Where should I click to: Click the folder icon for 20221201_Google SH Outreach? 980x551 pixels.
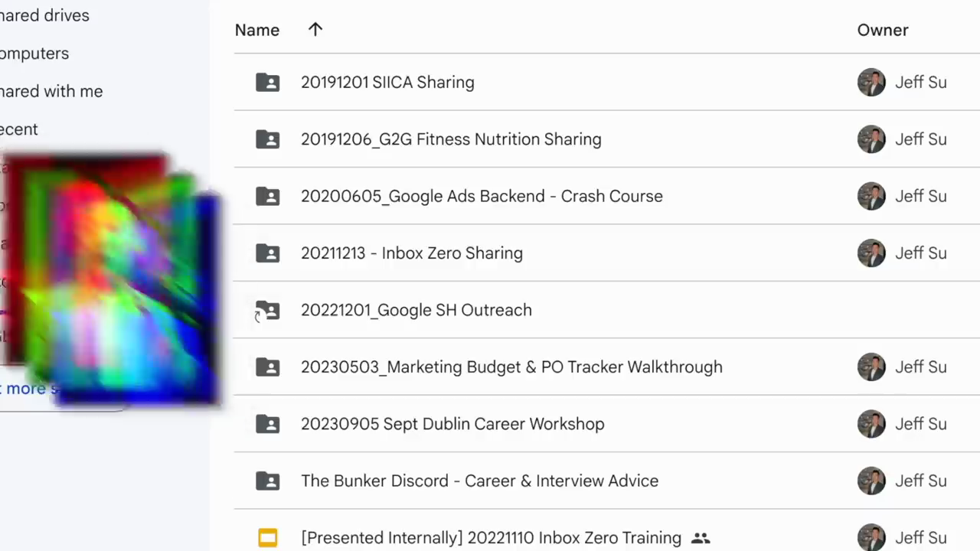coord(267,310)
